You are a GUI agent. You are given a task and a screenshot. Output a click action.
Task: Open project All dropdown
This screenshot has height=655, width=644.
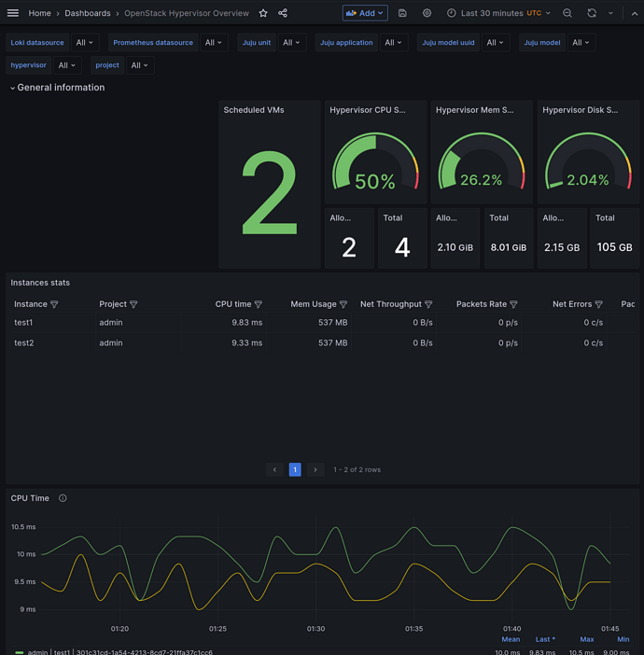pos(140,65)
